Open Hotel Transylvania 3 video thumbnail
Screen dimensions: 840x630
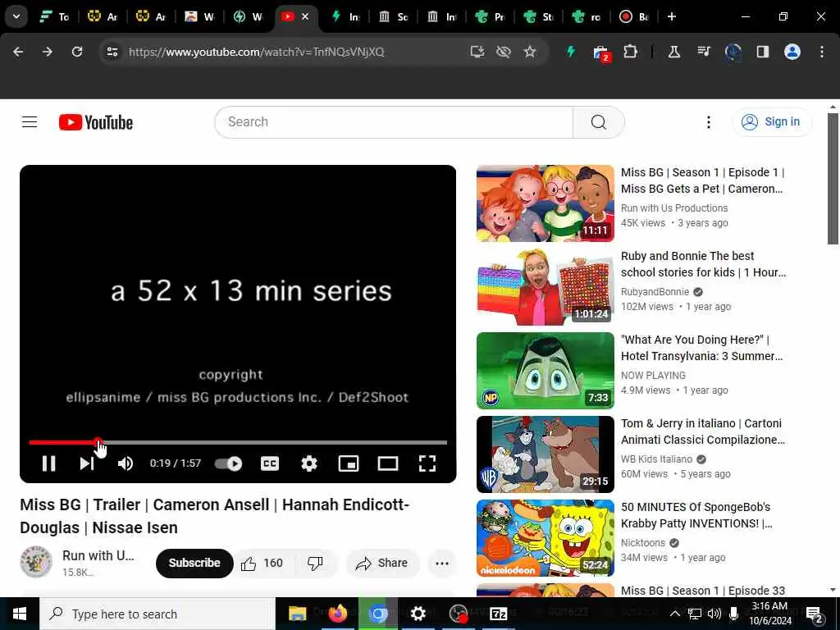(545, 371)
